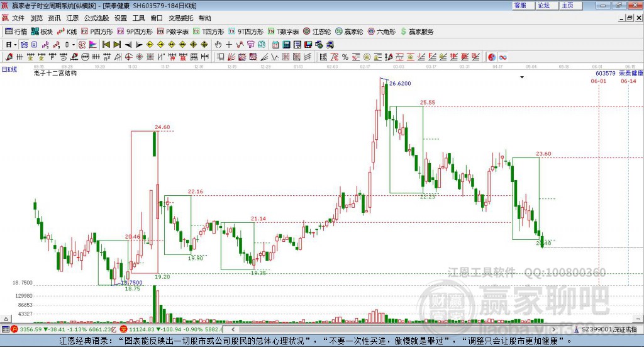Click the 老子十二宫结构 indicator label
This screenshot has width=644, height=347.
tap(55, 73)
